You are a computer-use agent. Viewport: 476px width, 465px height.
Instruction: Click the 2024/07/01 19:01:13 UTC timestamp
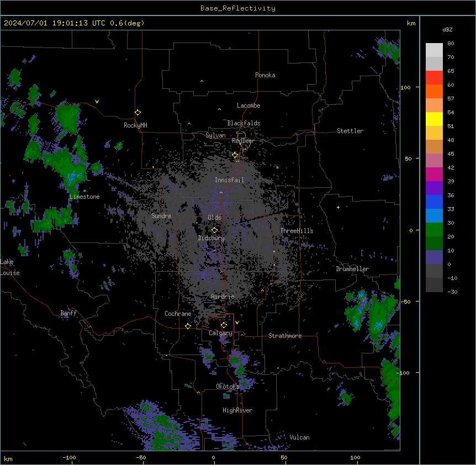(x=74, y=23)
